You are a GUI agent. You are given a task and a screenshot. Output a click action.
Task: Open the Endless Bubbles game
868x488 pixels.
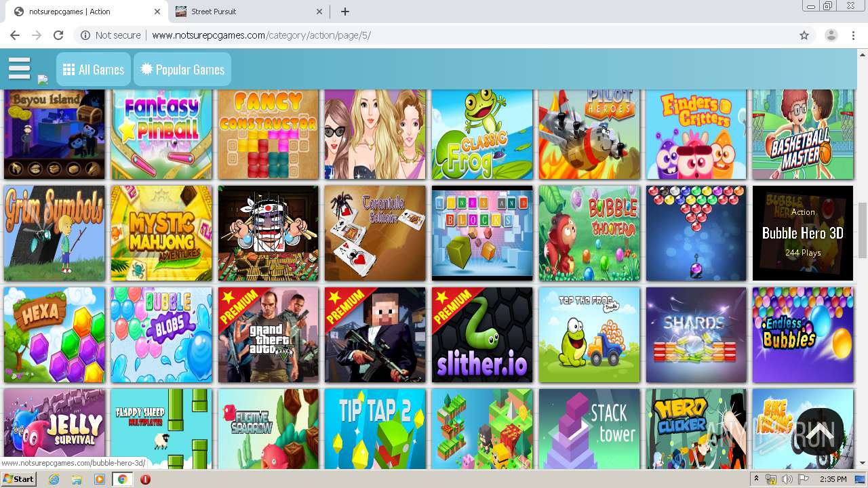point(803,335)
